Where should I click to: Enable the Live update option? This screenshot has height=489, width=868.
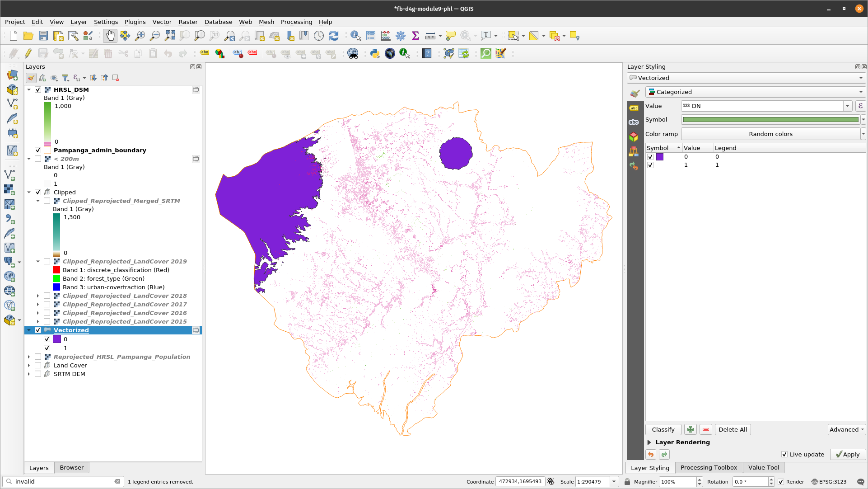click(x=784, y=454)
